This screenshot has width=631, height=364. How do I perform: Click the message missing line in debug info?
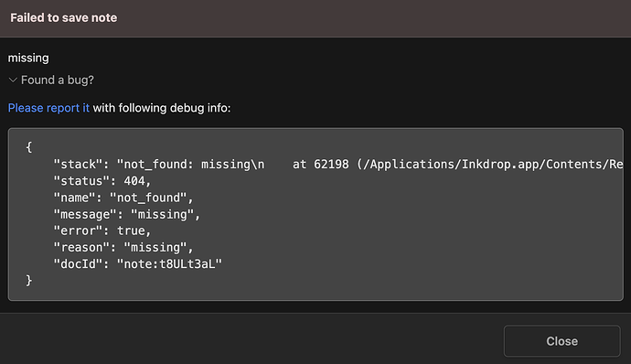click(x=127, y=214)
